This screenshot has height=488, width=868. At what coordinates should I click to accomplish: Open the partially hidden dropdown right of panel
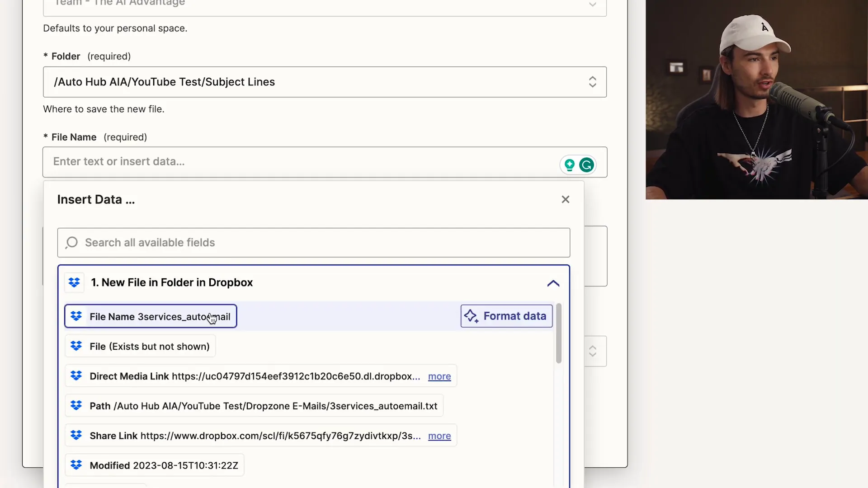point(592,351)
